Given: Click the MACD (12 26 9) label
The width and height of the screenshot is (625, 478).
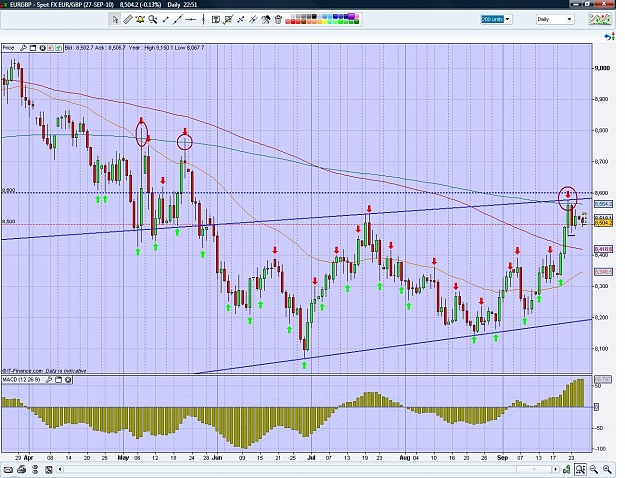Looking at the screenshot, I should tap(22, 380).
